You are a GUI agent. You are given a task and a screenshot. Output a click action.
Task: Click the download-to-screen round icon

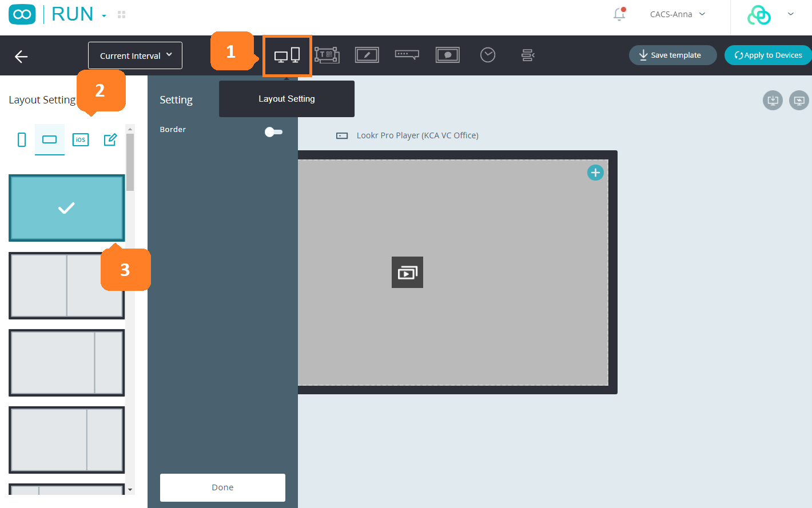(773, 101)
